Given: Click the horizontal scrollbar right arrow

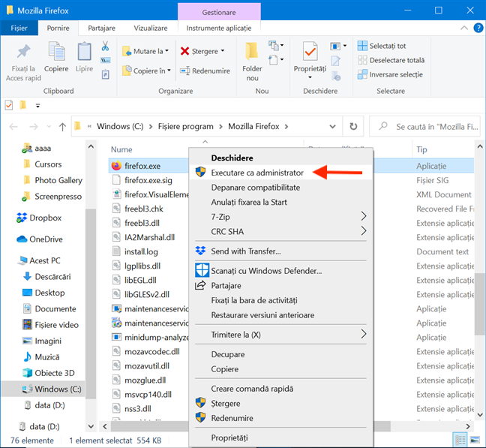Looking at the screenshot, I should coord(468,426).
